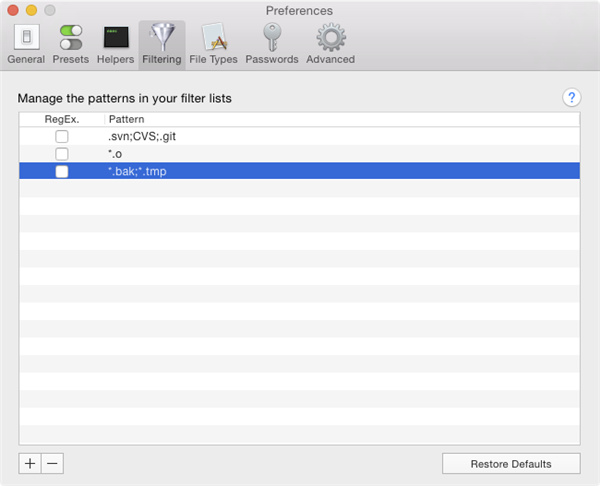
Task: Click the RegEx. column header
Action: coord(61,119)
